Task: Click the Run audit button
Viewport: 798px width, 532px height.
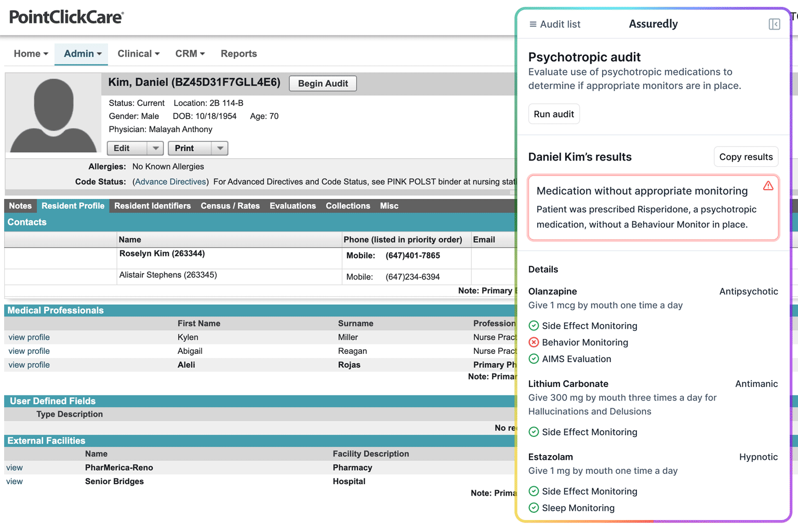Action: [553, 114]
